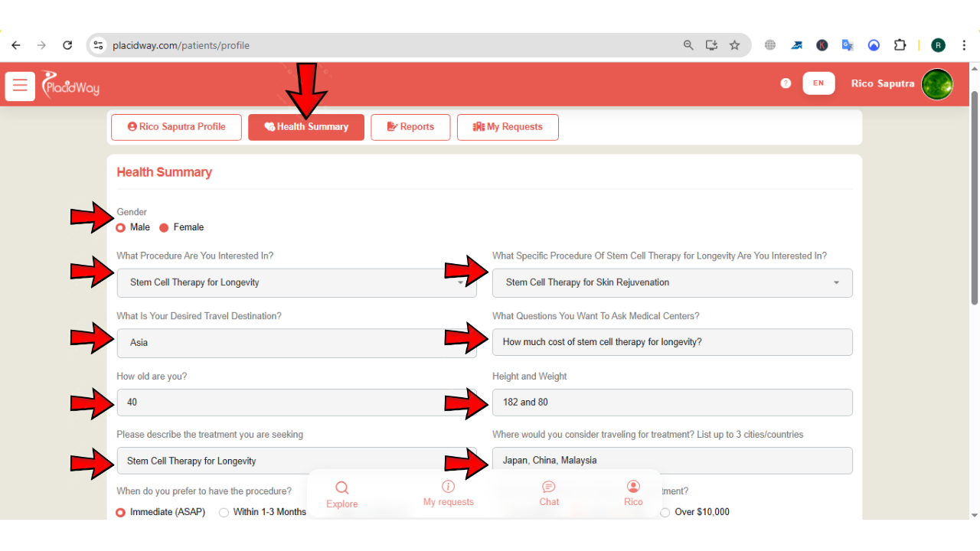Select the Male gender option

[x=121, y=227]
